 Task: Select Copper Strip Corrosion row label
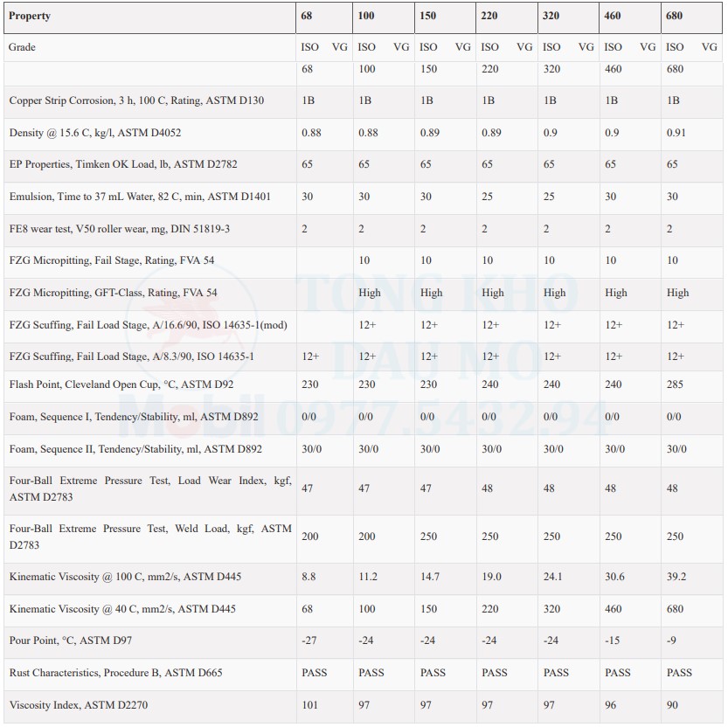136,100
